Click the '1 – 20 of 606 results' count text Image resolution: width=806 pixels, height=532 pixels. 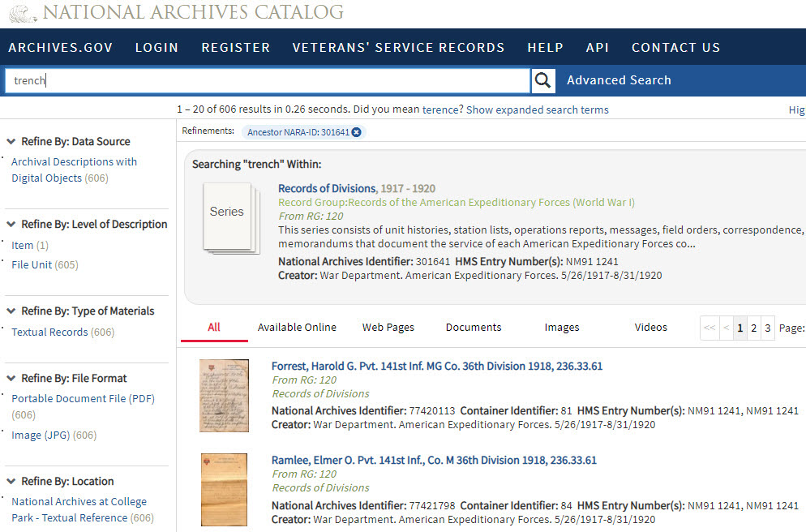(x=224, y=109)
